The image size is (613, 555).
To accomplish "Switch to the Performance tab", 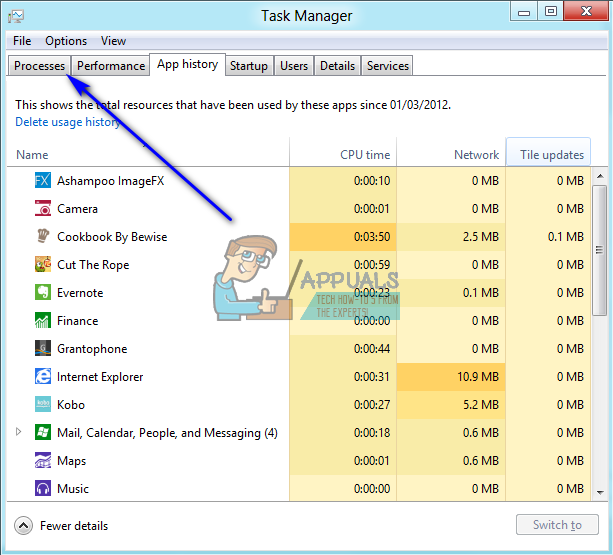I will point(111,66).
